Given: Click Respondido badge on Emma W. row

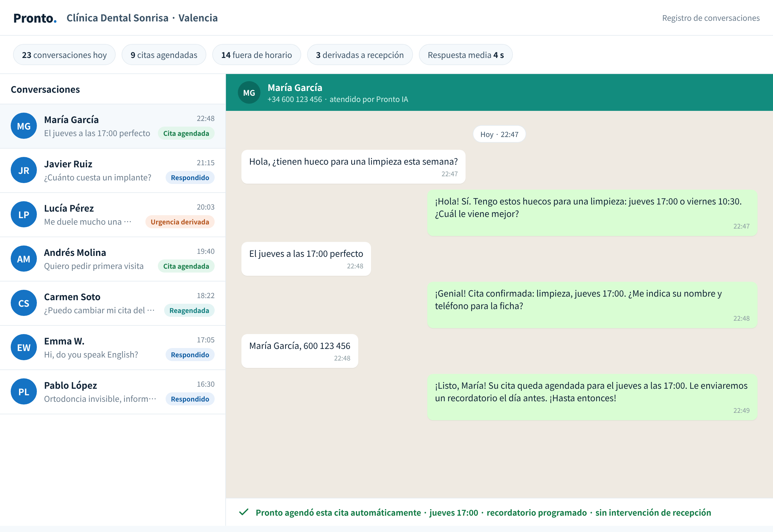Looking at the screenshot, I should point(190,355).
